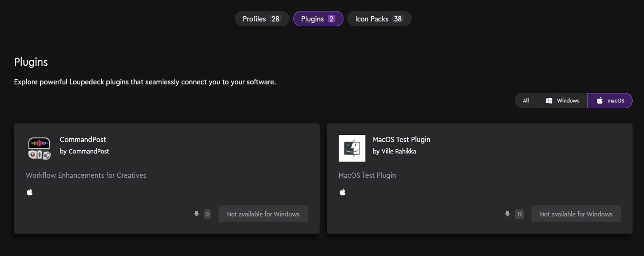644x256 pixels.
Task: Click Apple logo on CommandPost card
Action: click(30, 192)
